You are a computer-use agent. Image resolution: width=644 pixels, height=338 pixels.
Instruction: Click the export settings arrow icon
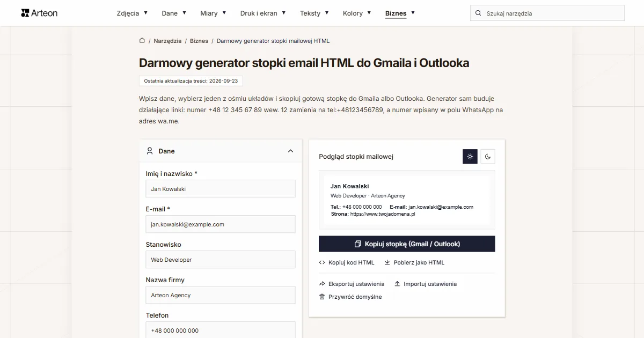click(x=322, y=284)
